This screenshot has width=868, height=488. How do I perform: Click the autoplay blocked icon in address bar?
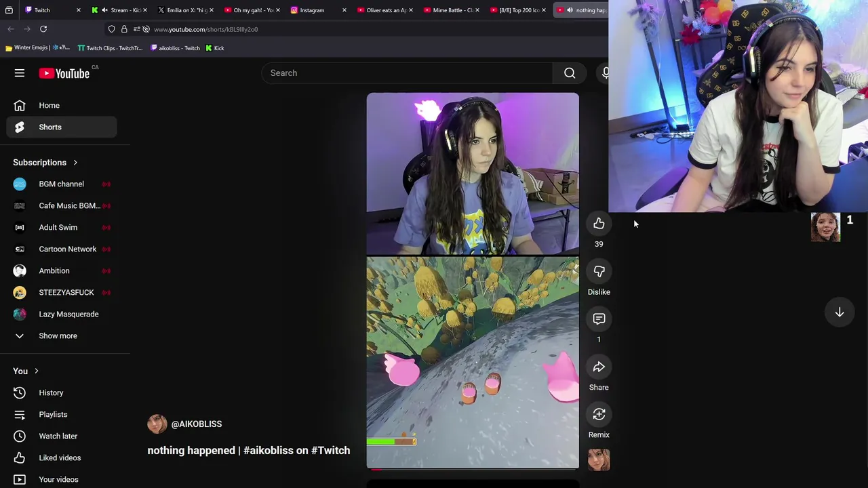[146, 29]
